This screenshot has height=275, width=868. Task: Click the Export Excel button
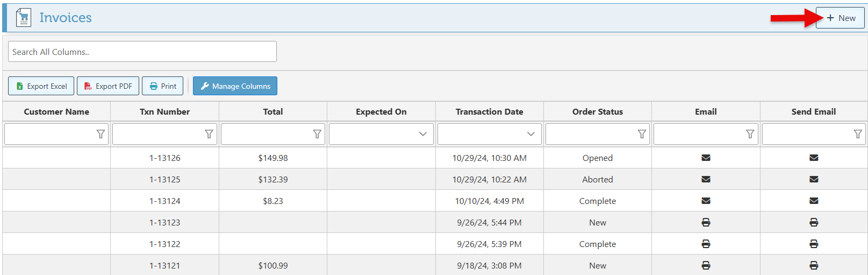click(41, 86)
